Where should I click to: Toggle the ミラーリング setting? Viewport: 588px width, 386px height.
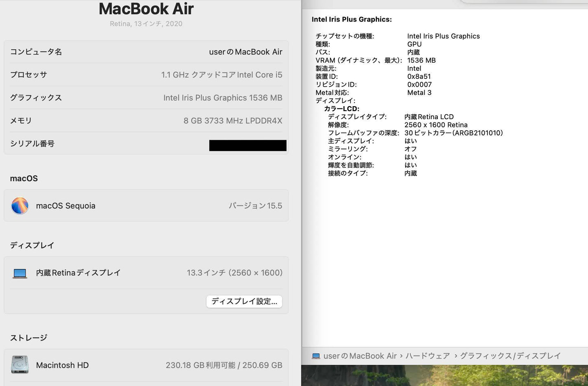tap(411, 149)
